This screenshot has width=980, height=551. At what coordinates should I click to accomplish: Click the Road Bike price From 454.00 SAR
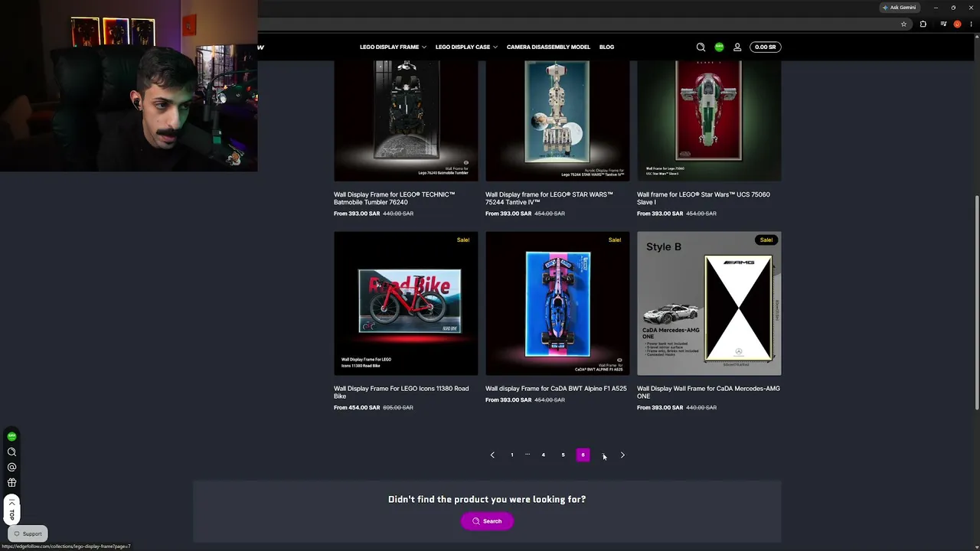point(357,408)
